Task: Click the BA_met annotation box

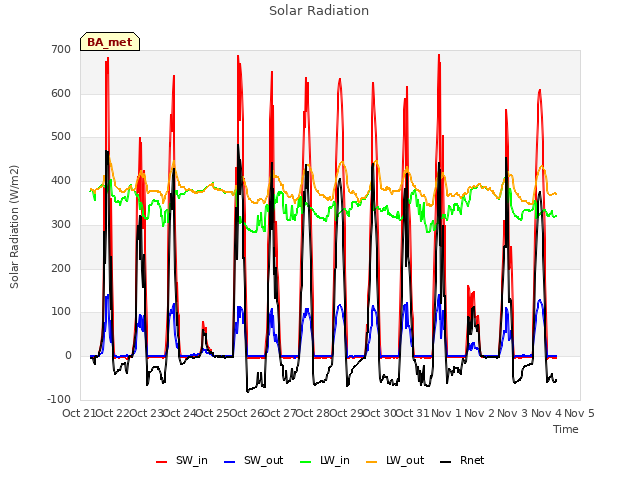Action: 110,42
